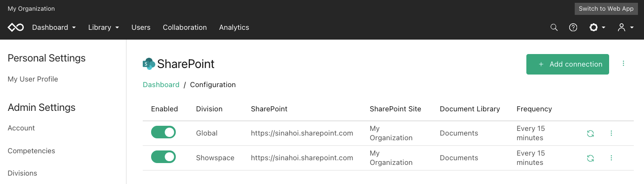Click the infinity logo icon
The image size is (644, 184).
pyautogui.click(x=16, y=27)
